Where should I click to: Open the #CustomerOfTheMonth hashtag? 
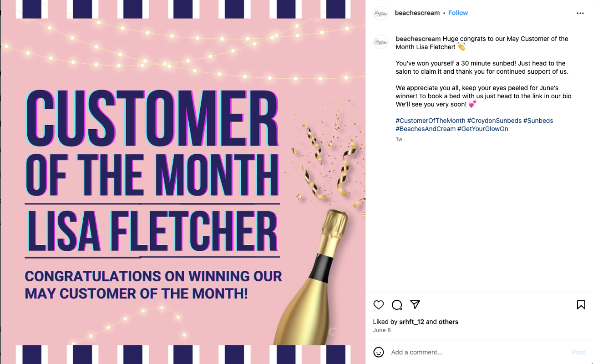click(431, 121)
